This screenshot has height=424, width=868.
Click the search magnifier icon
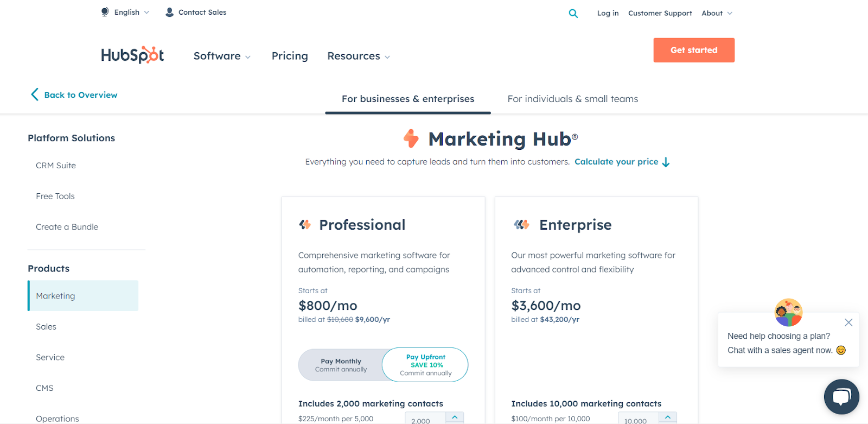(x=573, y=13)
